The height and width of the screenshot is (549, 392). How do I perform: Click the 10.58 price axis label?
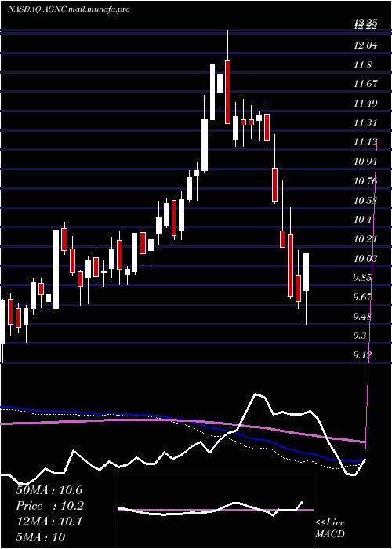point(365,201)
